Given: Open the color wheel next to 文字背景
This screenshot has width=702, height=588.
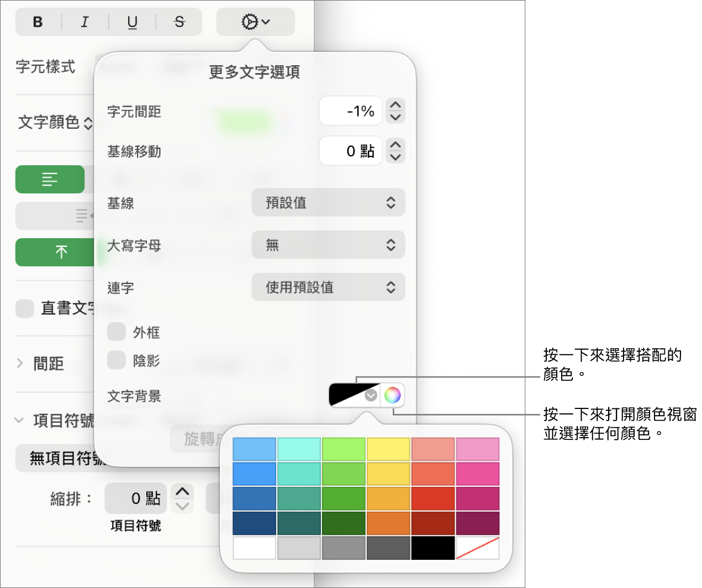Looking at the screenshot, I should tap(393, 395).
